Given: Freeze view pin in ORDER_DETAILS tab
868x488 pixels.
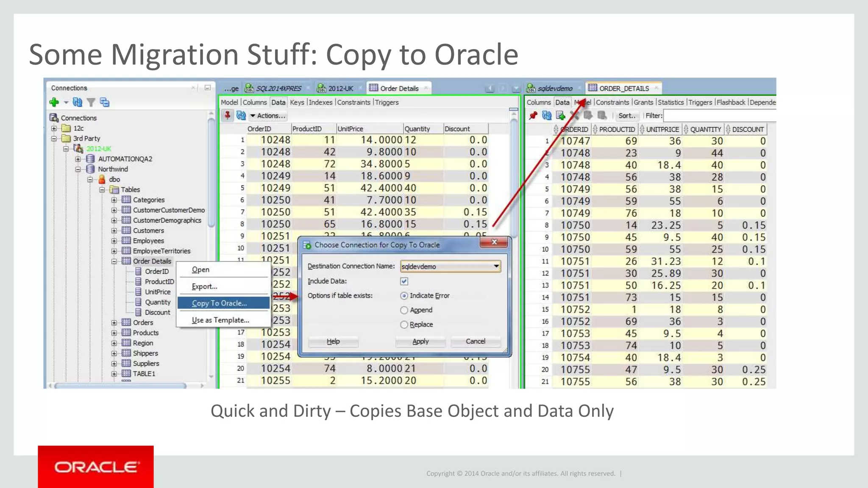Looking at the screenshot, I should (533, 115).
